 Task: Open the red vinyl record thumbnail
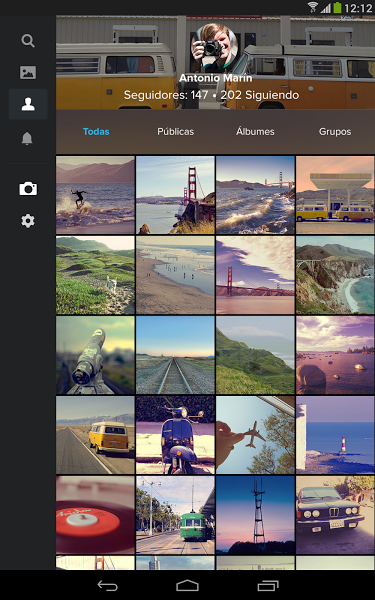click(x=95, y=515)
